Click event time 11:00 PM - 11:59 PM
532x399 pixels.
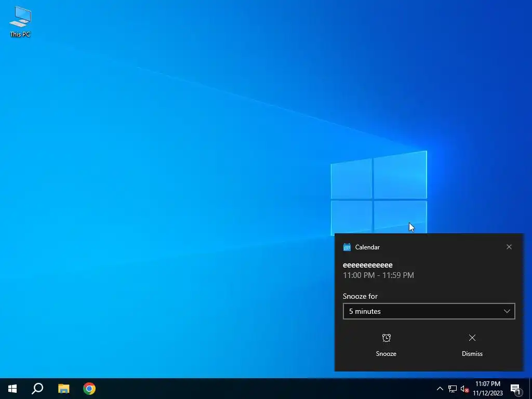pos(378,275)
